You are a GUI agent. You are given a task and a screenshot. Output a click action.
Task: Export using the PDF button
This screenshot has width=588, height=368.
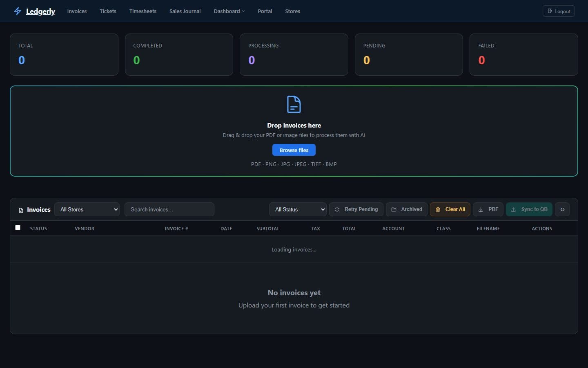point(488,209)
